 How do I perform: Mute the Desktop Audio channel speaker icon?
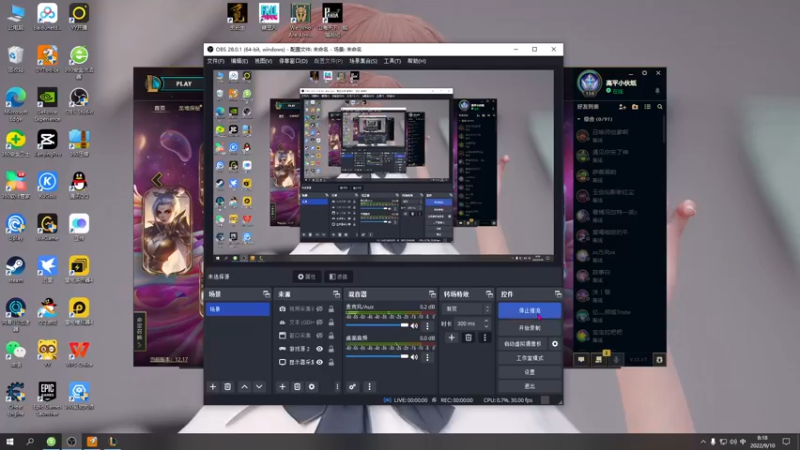[414, 357]
